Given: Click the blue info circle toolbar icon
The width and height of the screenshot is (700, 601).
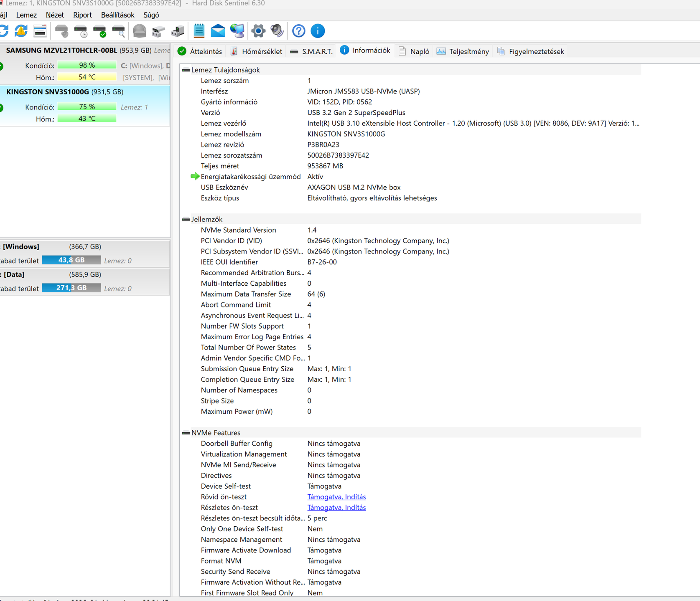Looking at the screenshot, I should pos(318,31).
